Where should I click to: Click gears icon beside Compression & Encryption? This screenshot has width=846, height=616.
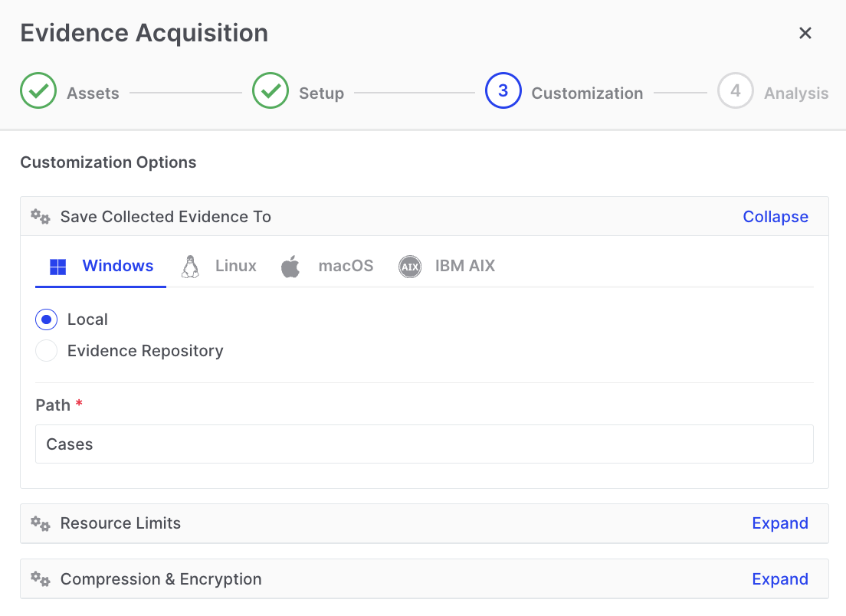pos(41,579)
